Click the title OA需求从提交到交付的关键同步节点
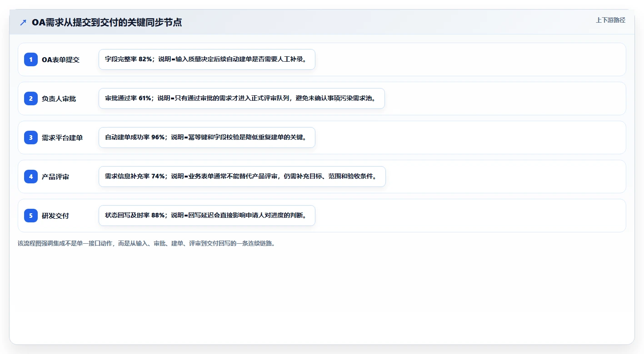The width and height of the screenshot is (644, 354). click(x=107, y=22)
